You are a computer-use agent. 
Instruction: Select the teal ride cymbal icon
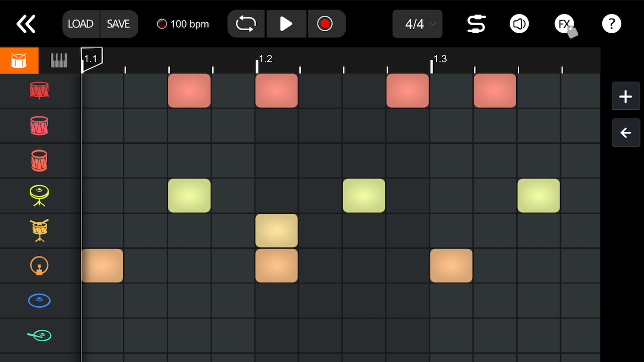[x=39, y=335]
